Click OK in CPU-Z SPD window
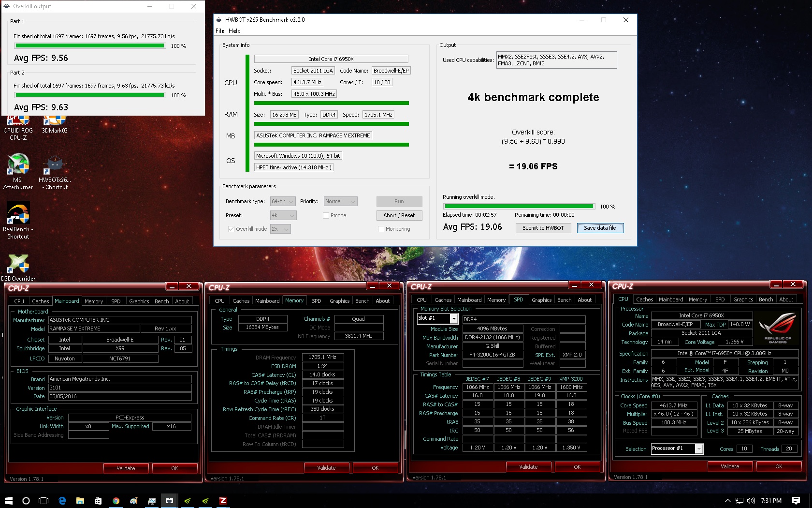The height and width of the screenshot is (508, 812). (577, 467)
